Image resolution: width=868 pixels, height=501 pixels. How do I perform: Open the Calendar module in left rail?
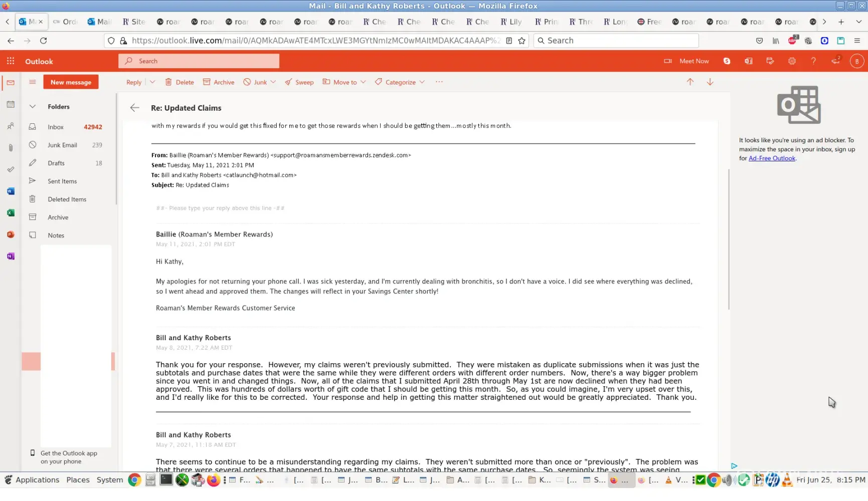[x=11, y=104]
